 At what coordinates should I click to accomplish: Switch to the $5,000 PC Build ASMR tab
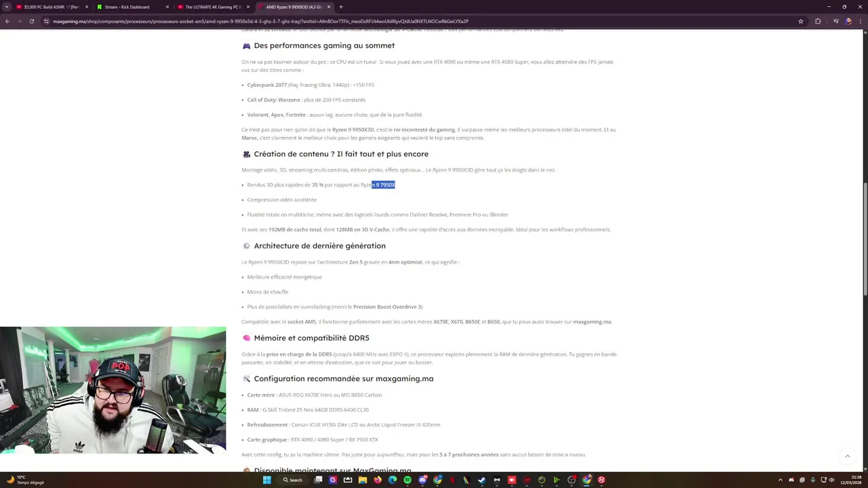52,7
